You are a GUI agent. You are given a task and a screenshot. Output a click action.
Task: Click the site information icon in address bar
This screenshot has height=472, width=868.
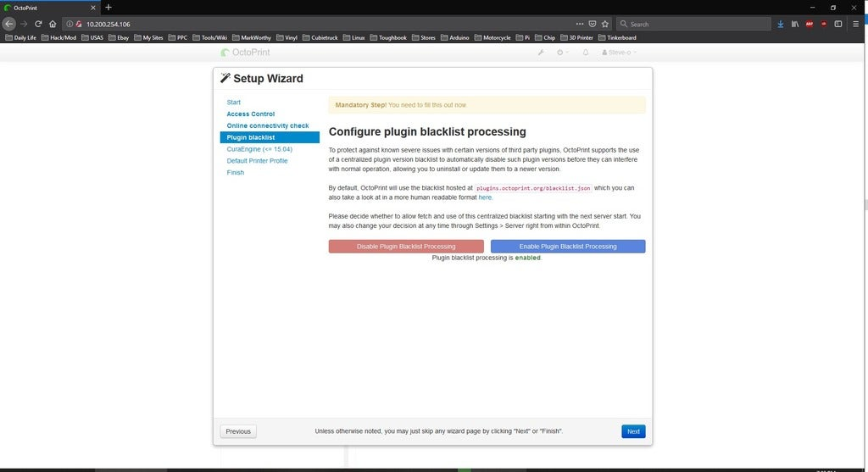pos(70,24)
